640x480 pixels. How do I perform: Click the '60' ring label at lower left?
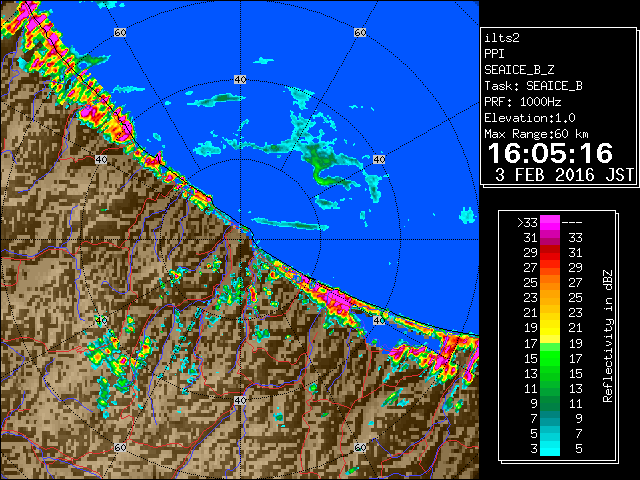pyautogui.click(x=120, y=448)
